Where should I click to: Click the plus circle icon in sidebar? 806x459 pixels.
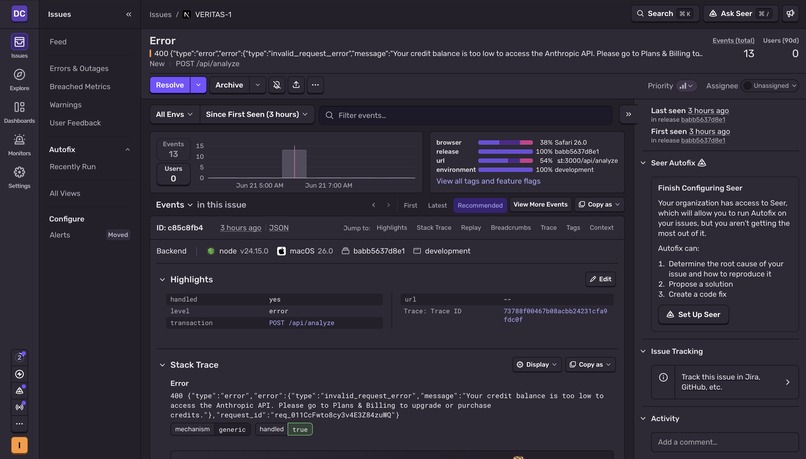pos(19,374)
